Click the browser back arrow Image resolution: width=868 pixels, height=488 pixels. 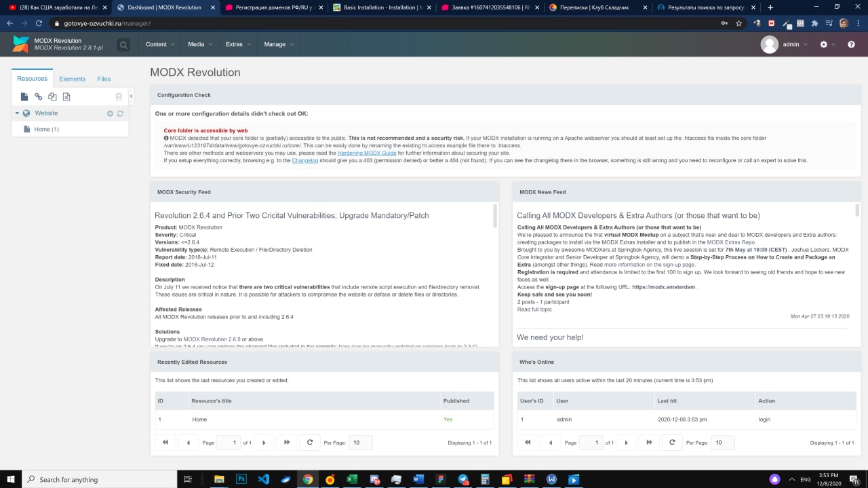point(9,23)
